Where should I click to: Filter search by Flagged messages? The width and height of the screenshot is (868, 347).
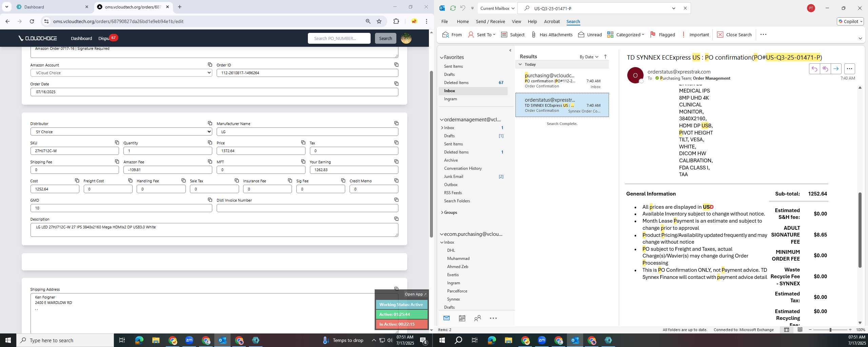click(x=663, y=35)
